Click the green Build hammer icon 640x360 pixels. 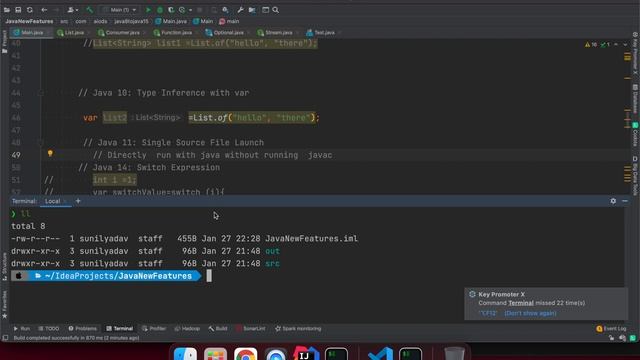tap(89, 10)
